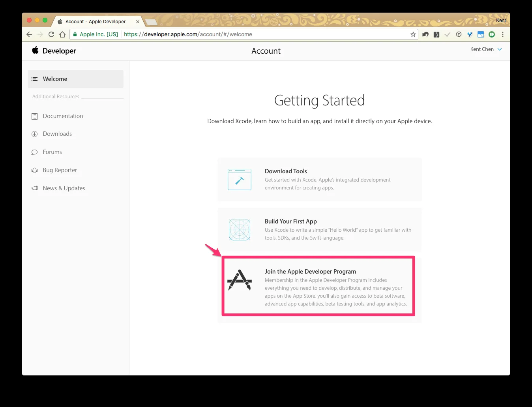The width and height of the screenshot is (532, 407).
Task: Click the Apple Inc. [US] security badge
Action: [x=96, y=34]
